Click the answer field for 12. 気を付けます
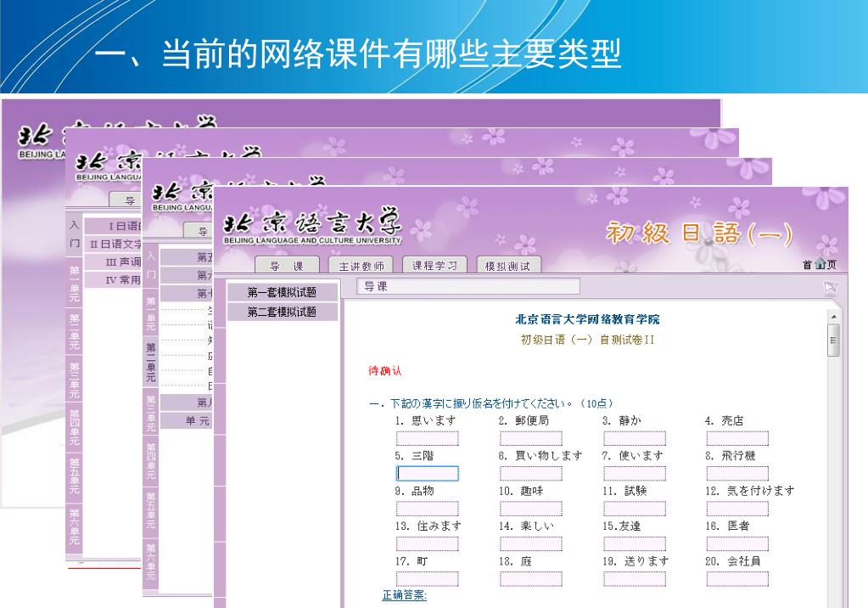The width and height of the screenshot is (868, 608). click(737, 509)
